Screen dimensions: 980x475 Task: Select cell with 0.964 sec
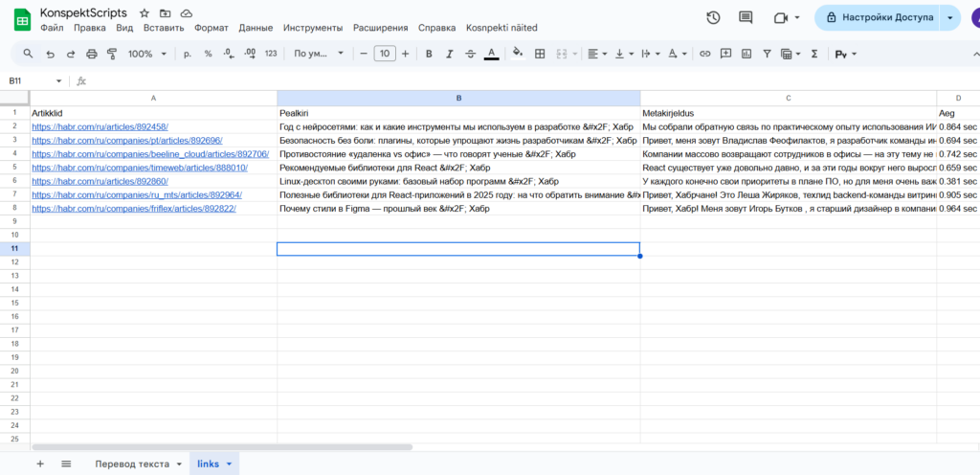(x=957, y=209)
